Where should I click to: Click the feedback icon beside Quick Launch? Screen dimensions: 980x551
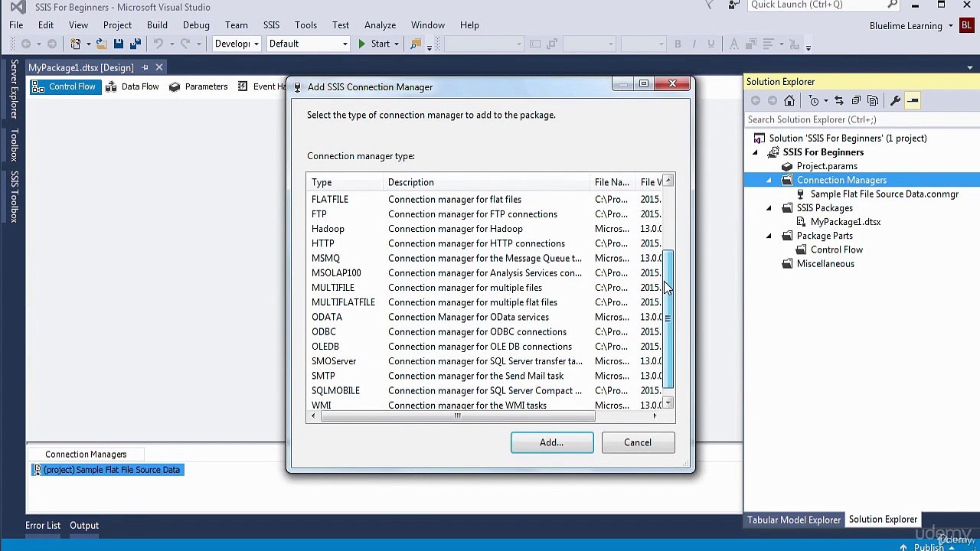tap(733, 5)
